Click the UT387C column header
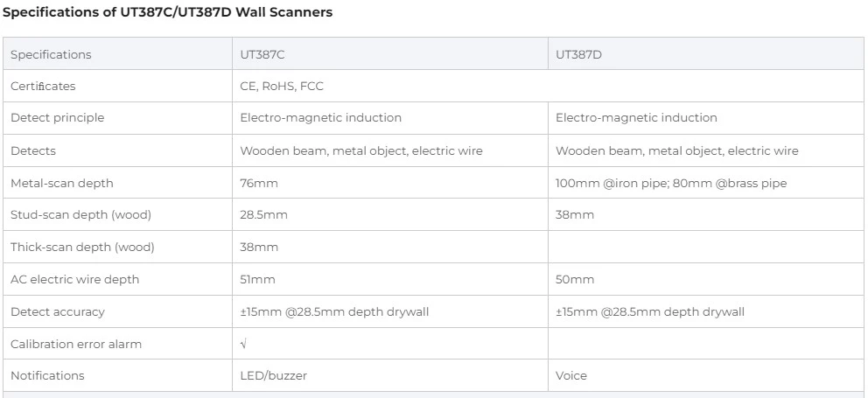Viewport: 868px width, 398px height. 262,54
